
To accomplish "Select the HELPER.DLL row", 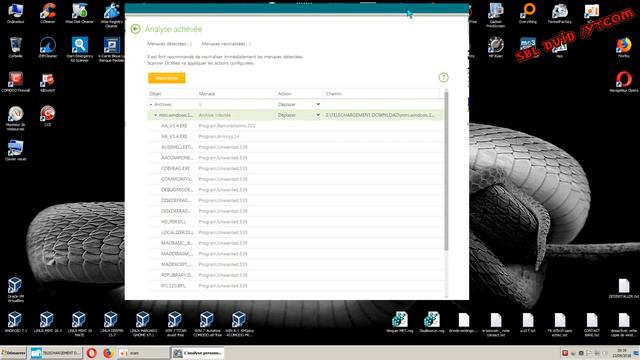I will click(295, 222).
